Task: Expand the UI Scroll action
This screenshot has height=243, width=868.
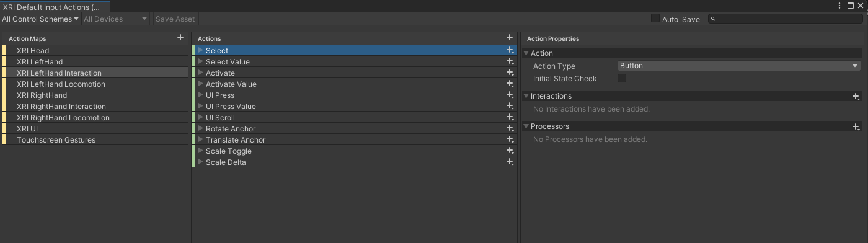Action: 200,117
